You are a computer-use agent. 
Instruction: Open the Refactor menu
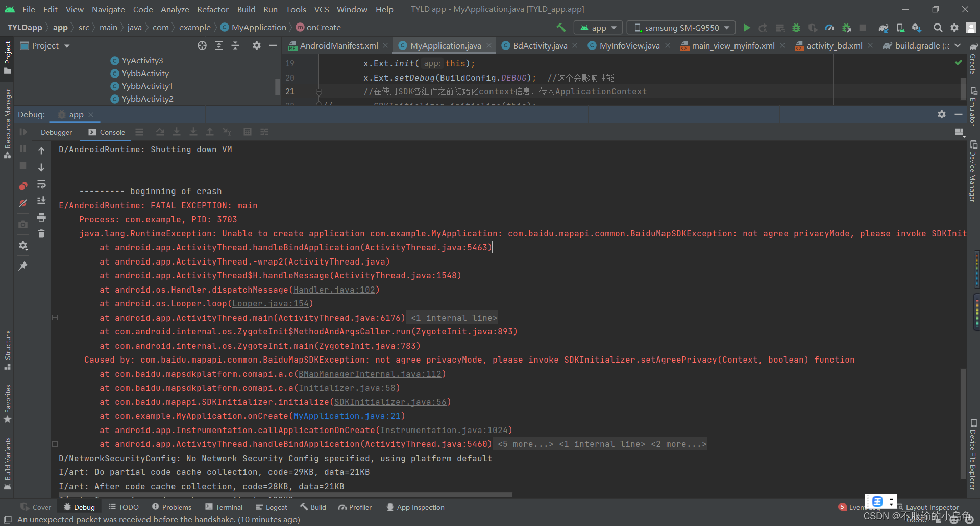tap(212, 9)
